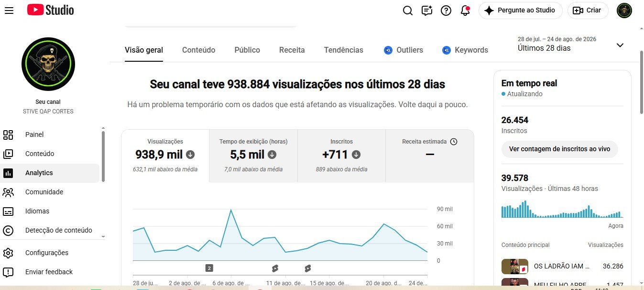The height and width of the screenshot is (290, 644).
Task: Click the 36.286 views value
Action: [x=613, y=266]
